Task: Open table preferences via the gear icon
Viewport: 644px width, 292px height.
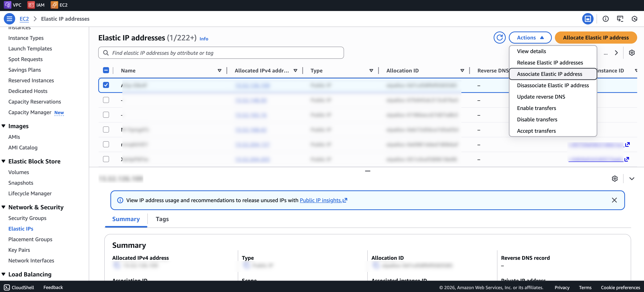Action: [632, 53]
